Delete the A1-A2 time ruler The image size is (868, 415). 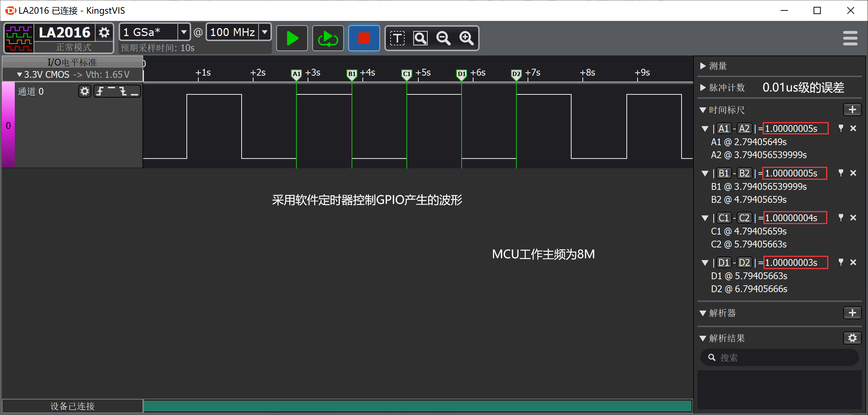coord(853,128)
